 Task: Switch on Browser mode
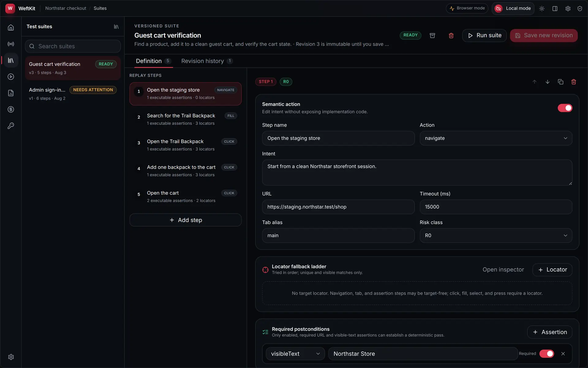[x=467, y=8]
